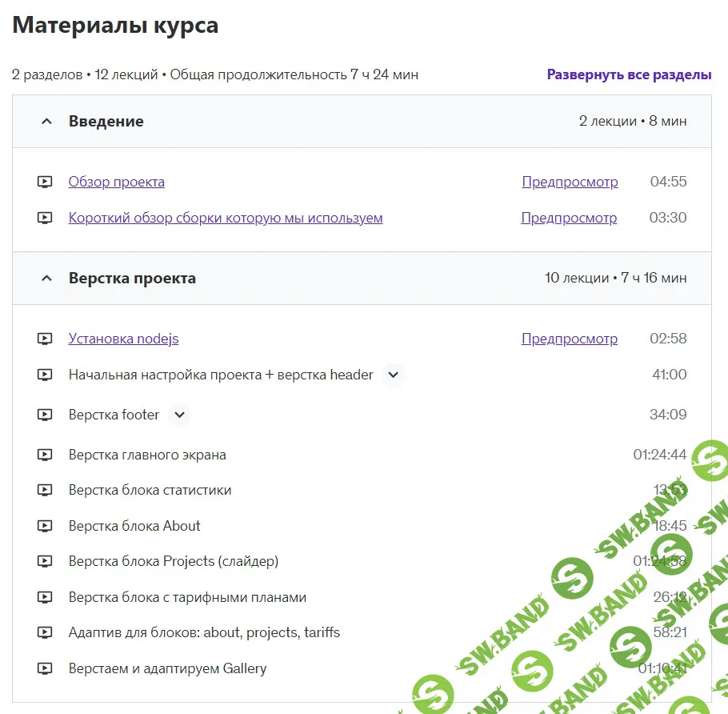
Task: Collapse the Введение section chevron
Action: (x=46, y=121)
